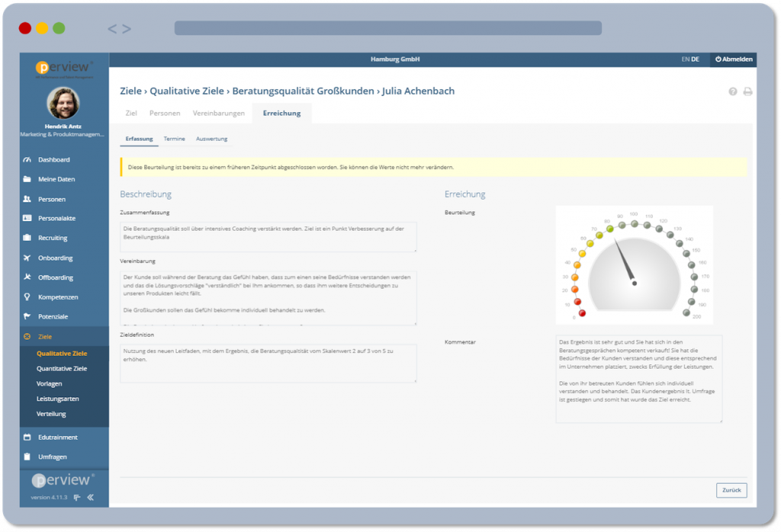Collapse the Ziele menu section
The image size is (781, 532).
pos(45,336)
